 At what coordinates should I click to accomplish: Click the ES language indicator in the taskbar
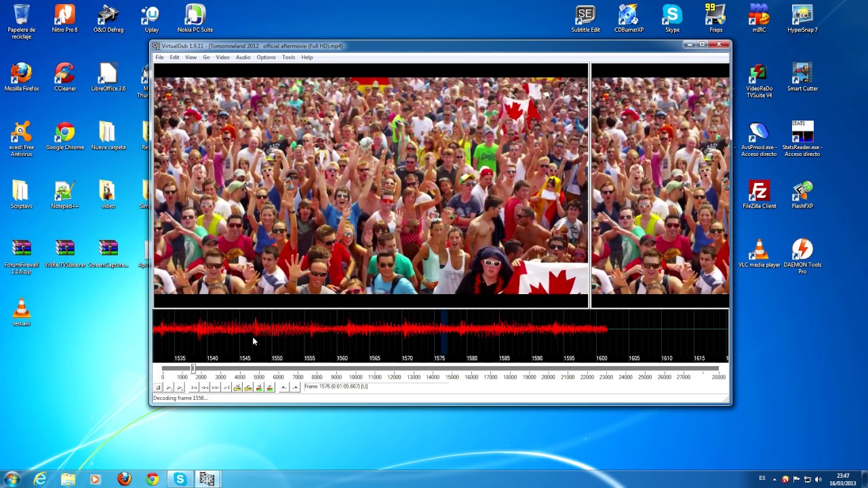tap(762, 479)
